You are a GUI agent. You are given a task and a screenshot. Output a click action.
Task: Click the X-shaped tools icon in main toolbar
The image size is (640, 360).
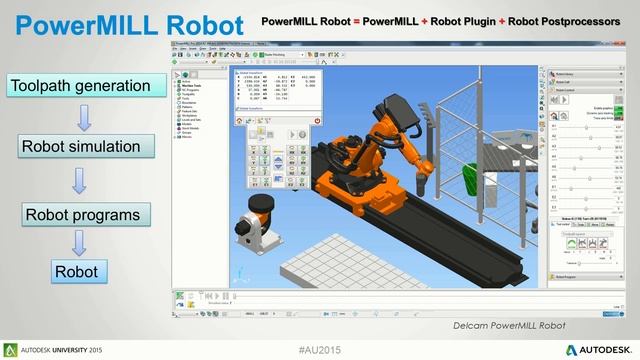coord(337,55)
